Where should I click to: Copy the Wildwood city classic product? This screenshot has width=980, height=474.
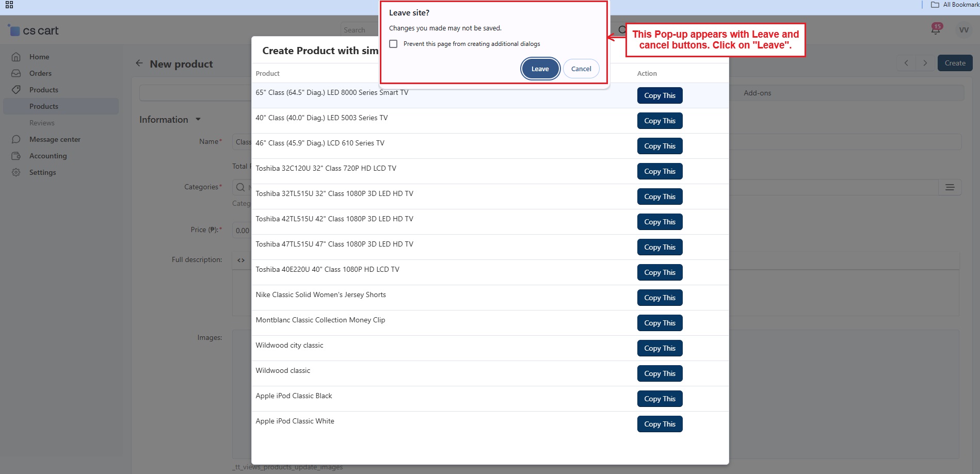659,348
